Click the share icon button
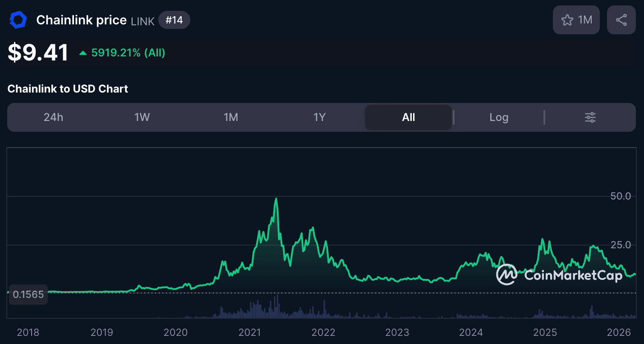 click(x=621, y=20)
